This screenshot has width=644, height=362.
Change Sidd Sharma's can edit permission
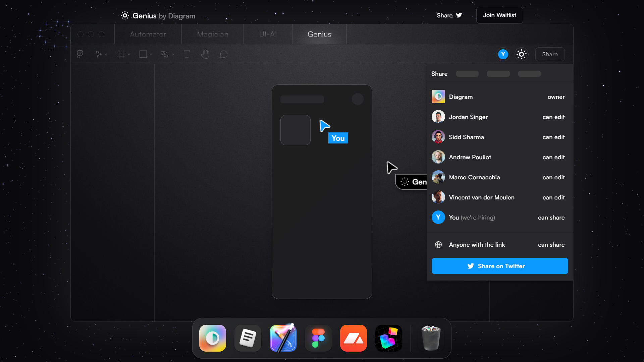click(x=553, y=137)
